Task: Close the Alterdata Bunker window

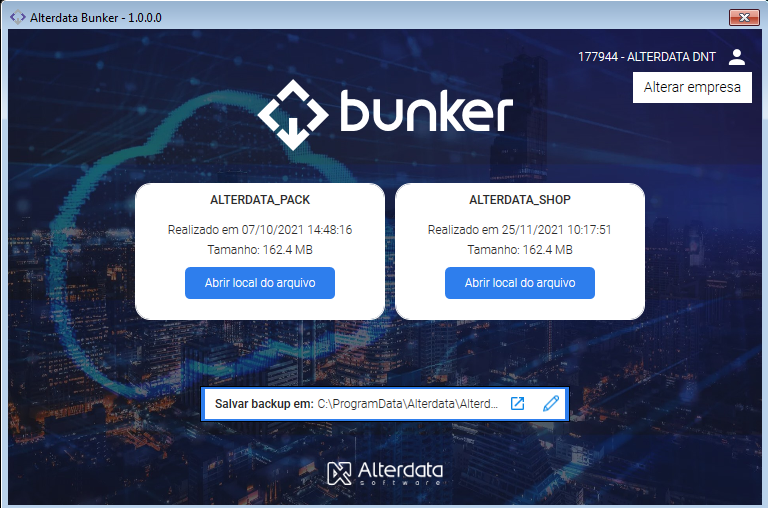Action: coord(744,18)
